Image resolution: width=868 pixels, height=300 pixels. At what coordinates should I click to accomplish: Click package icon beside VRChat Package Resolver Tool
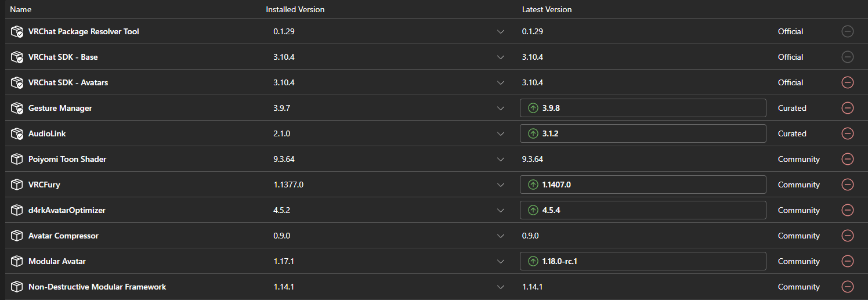click(x=17, y=31)
